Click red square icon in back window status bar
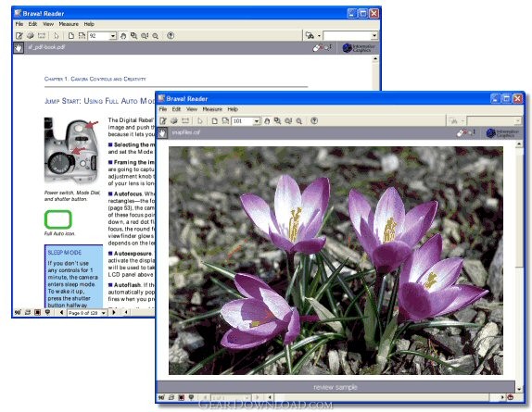This screenshot has width=532, height=412. point(37,312)
